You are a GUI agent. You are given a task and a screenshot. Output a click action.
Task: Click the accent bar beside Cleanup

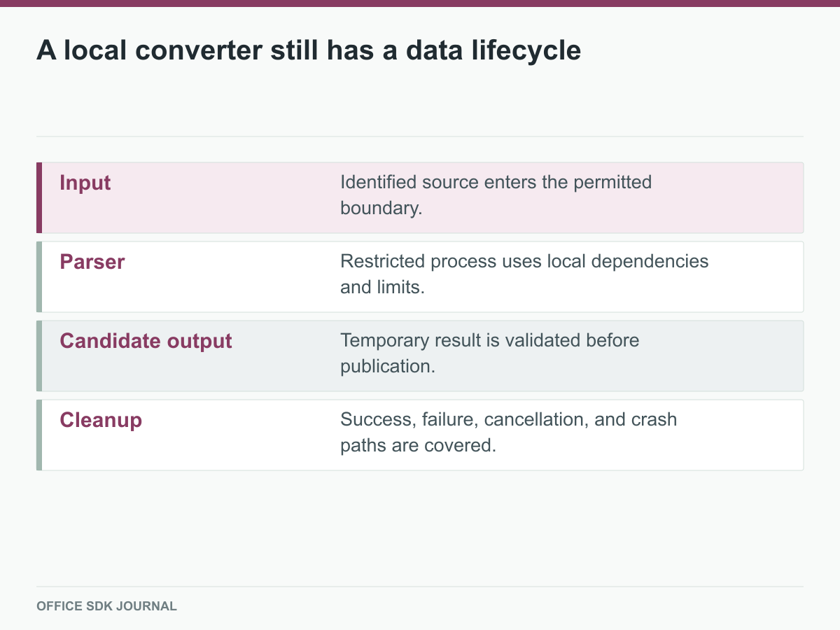coord(39,435)
